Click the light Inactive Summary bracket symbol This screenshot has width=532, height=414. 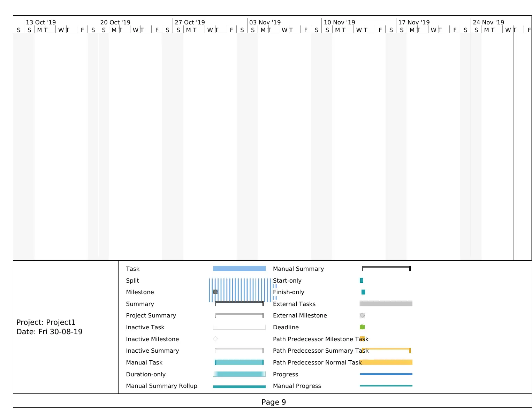point(239,351)
